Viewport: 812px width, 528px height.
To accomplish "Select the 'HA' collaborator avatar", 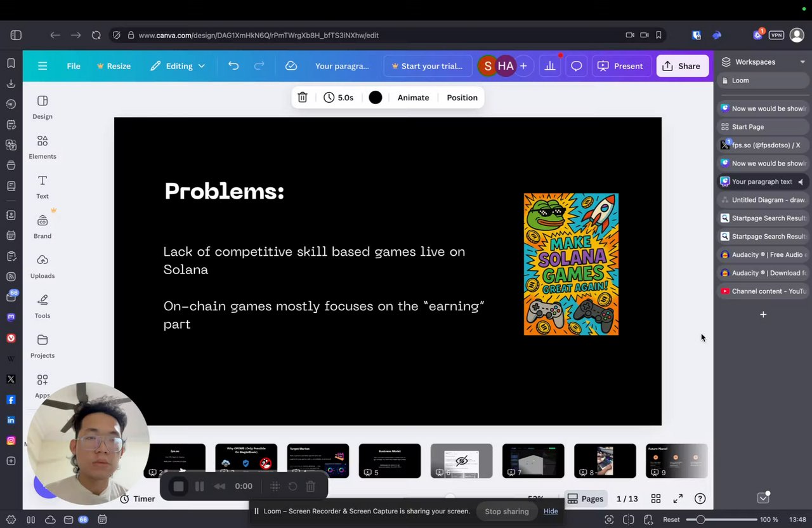I will point(506,66).
